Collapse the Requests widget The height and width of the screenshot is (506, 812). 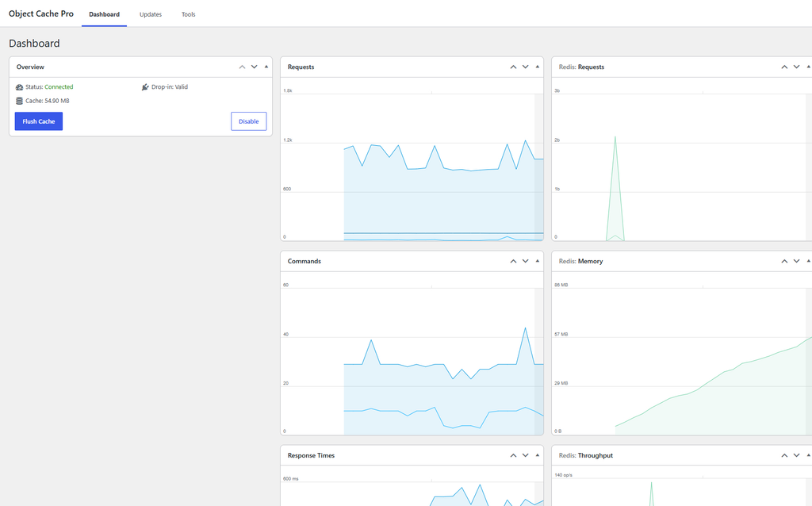(538, 67)
